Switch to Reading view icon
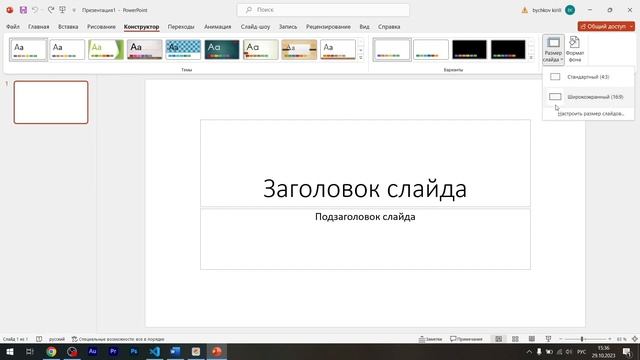 (531, 339)
